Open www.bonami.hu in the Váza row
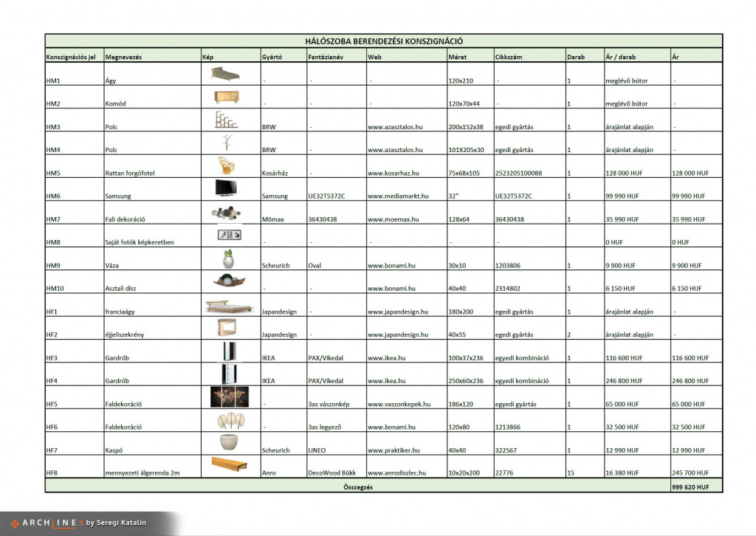This screenshot has height=536, width=756. [x=391, y=266]
